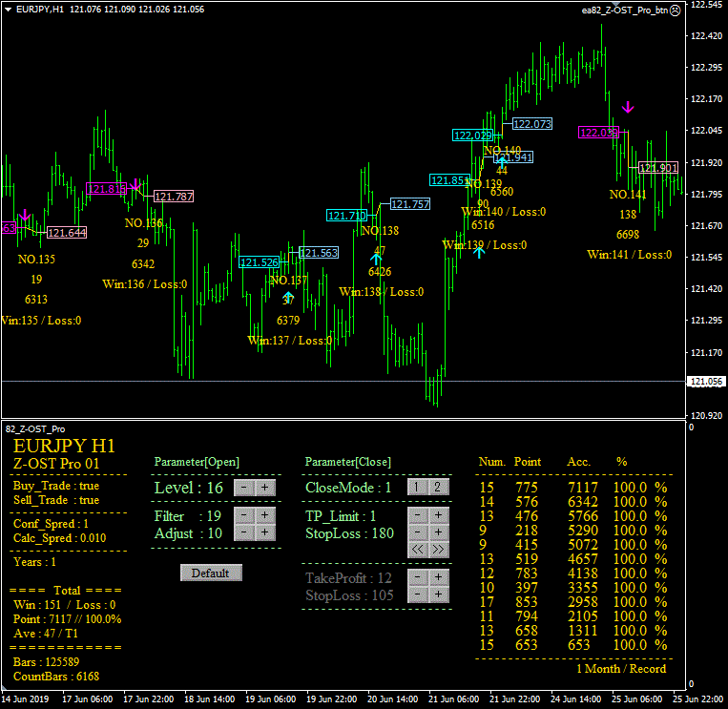Click the double right arrow button
Image resolution: width=728 pixels, height=709 pixels.
[x=438, y=550]
